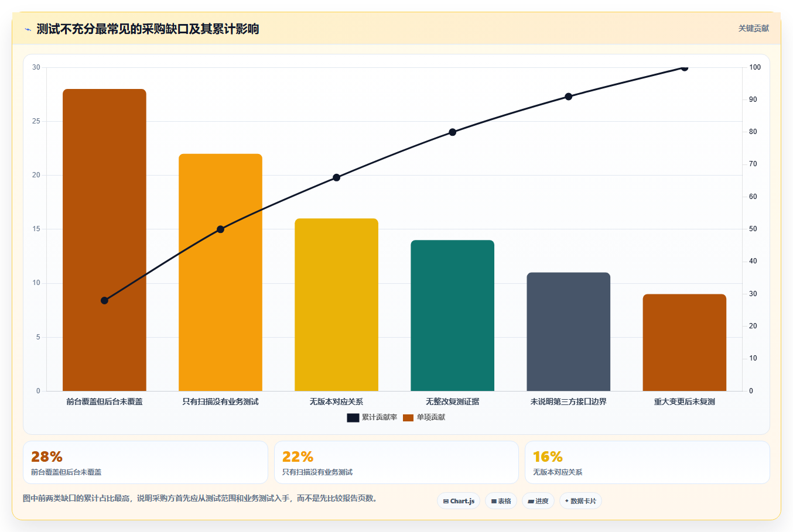The image size is (793, 532).
Task: Click the 关键贡献 label in header
Action: click(x=753, y=28)
